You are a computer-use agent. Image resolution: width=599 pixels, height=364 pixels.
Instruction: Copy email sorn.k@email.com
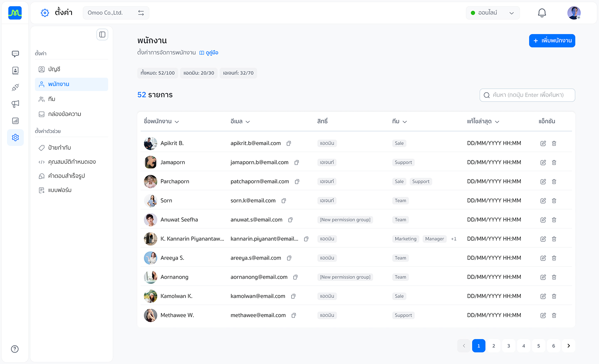click(284, 201)
